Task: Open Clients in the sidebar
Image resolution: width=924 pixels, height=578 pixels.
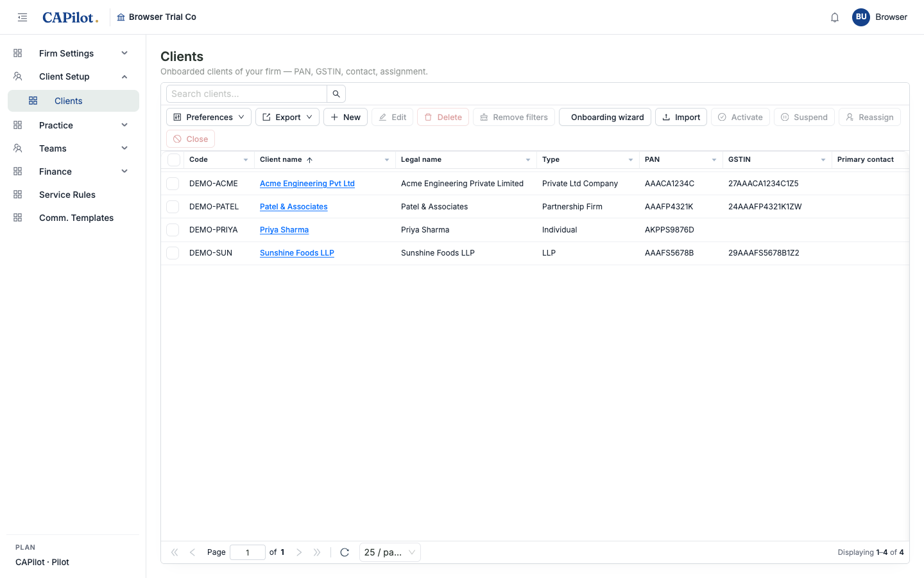Action: (x=73, y=101)
